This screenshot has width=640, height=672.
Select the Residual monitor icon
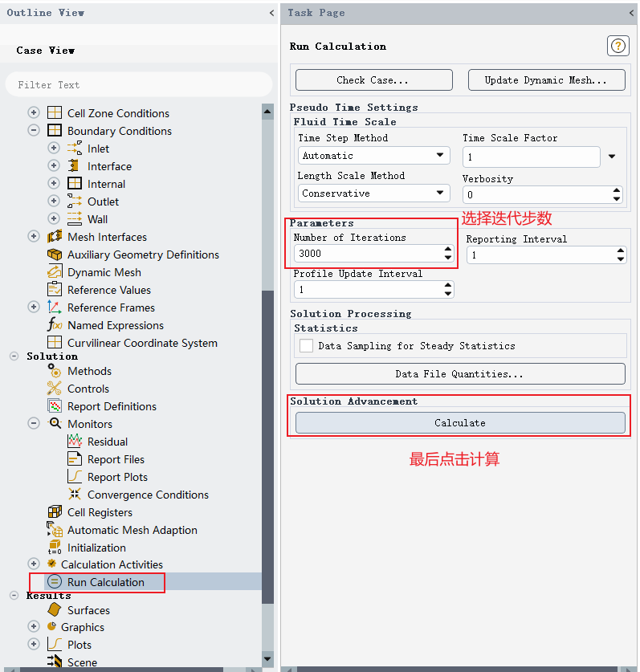75,441
